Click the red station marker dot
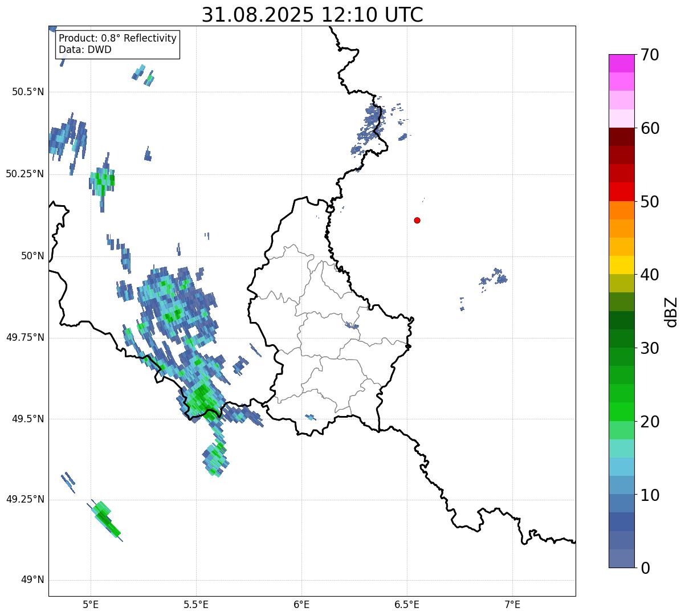This screenshot has height=616, width=685. pos(417,220)
